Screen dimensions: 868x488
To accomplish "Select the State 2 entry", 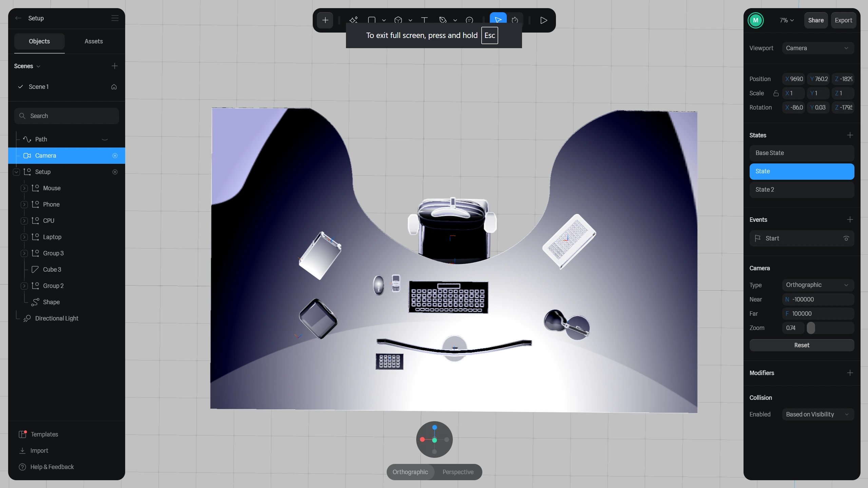I will [802, 190].
